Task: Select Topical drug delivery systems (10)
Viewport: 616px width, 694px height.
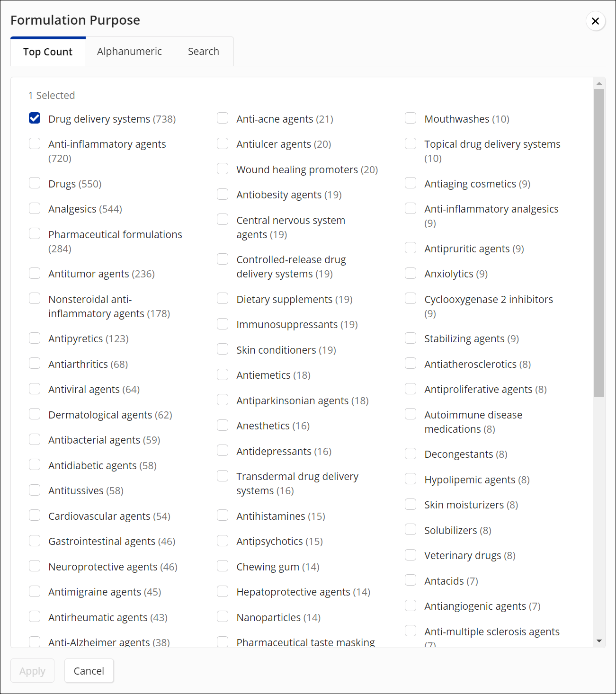Action: click(411, 143)
